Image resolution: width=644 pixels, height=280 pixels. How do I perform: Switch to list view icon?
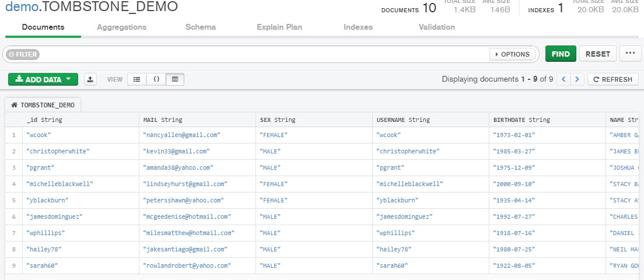point(137,79)
